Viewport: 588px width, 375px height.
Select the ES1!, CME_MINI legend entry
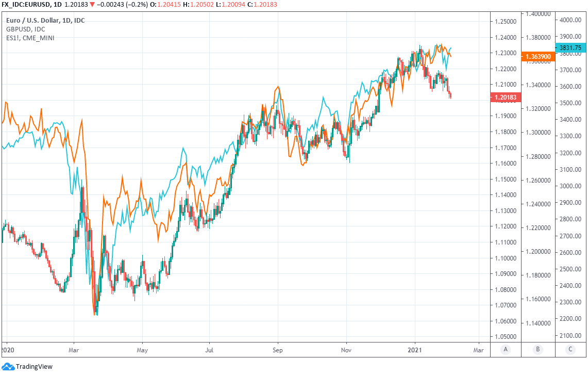pyautogui.click(x=30, y=38)
